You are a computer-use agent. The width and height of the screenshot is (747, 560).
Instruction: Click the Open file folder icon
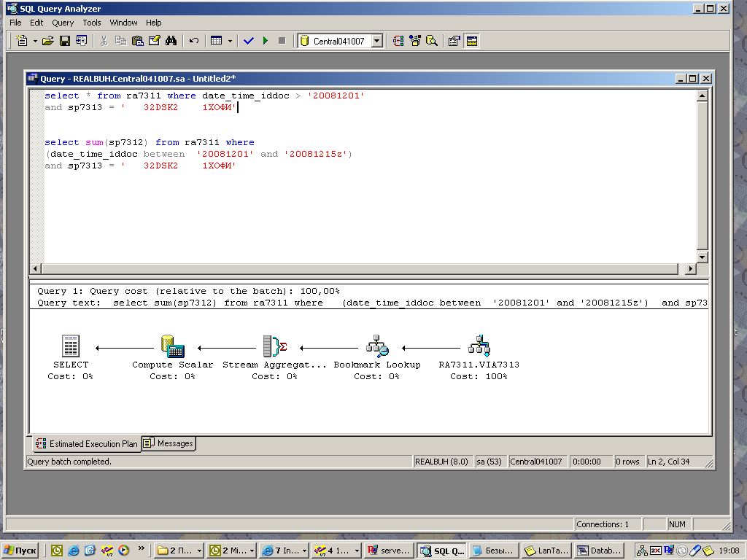tap(48, 41)
